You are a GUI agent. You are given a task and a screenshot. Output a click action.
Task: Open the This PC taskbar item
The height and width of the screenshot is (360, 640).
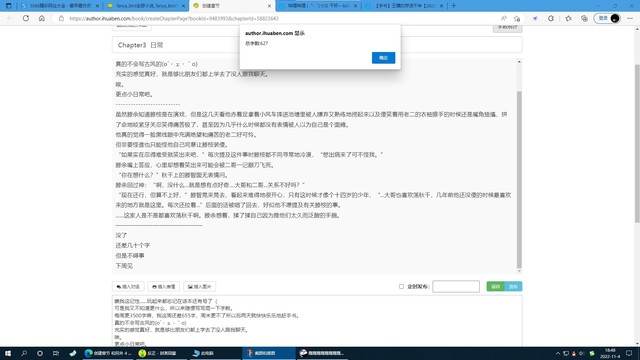click(x=216, y=353)
